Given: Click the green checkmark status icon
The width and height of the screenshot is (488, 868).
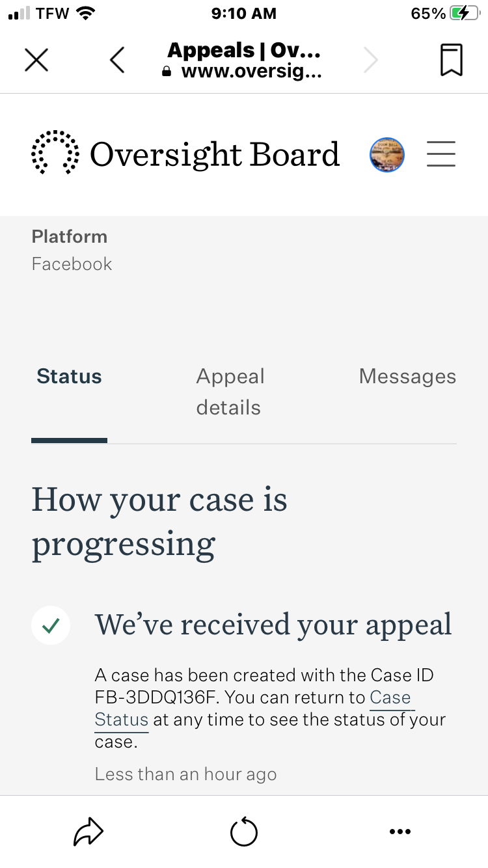Looking at the screenshot, I should 51,626.
